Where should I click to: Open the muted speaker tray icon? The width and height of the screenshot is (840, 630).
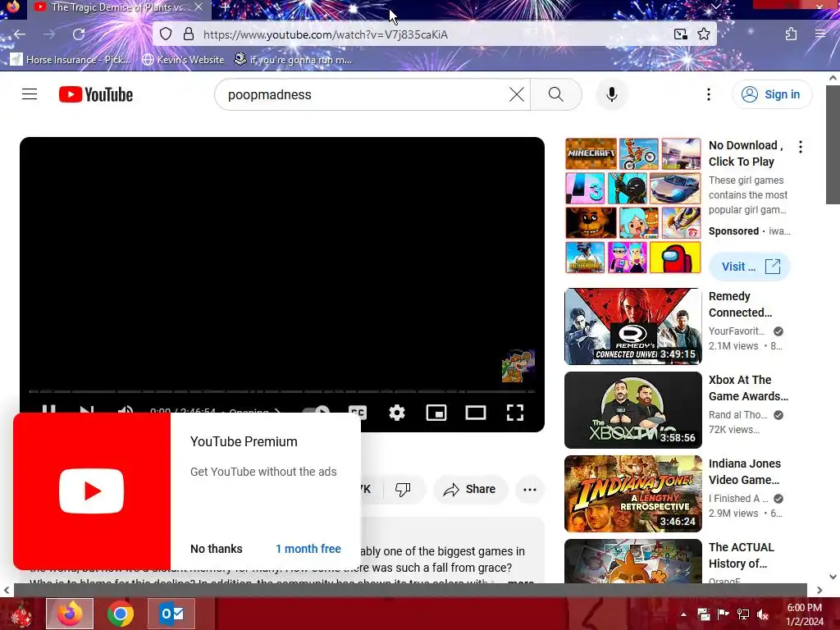(763, 614)
